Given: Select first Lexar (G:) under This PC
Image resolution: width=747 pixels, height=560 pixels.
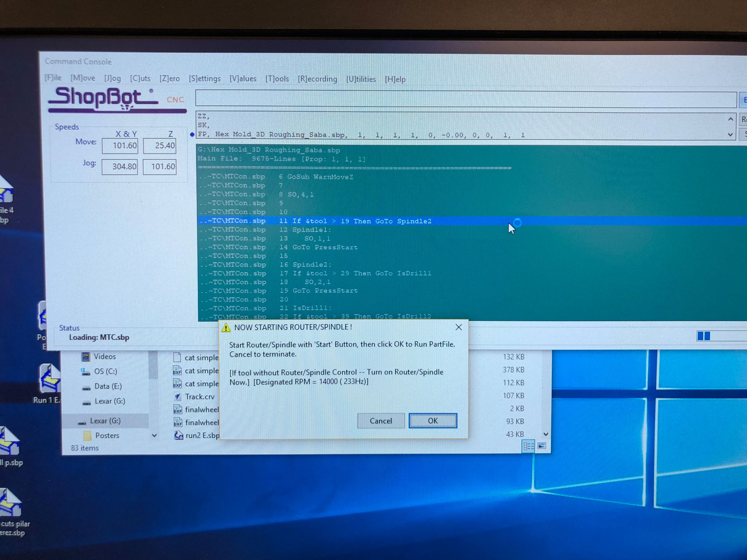Looking at the screenshot, I should click(x=110, y=401).
